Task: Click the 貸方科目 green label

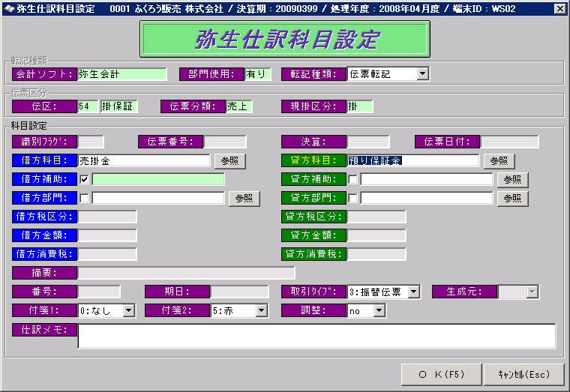Action: click(313, 160)
